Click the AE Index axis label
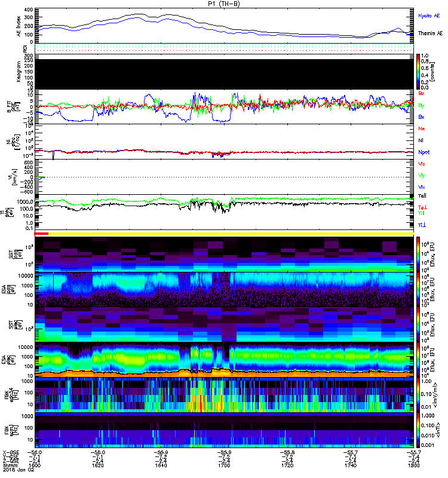This screenshot has width=448, height=478. [19, 26]
